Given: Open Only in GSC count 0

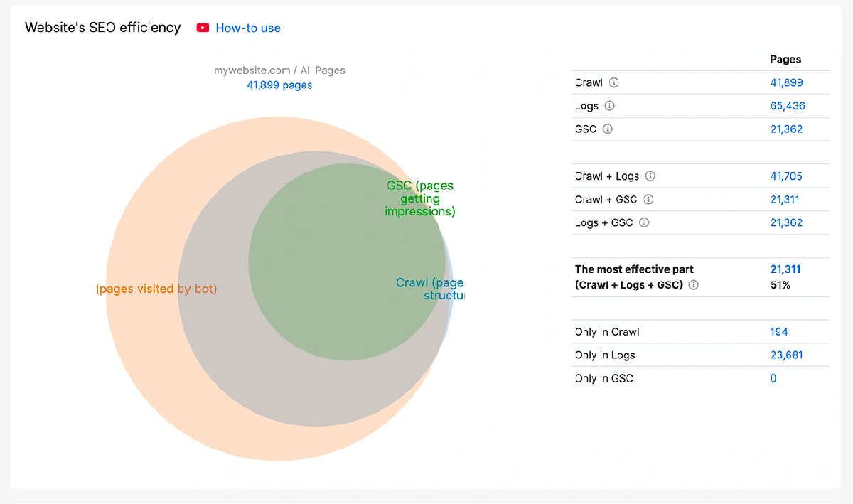Looking at the screenshot, I should point(773,378).
